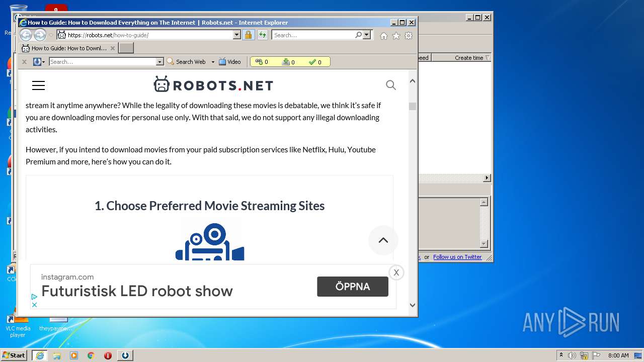Click the lock security report icon

point(248,35)
